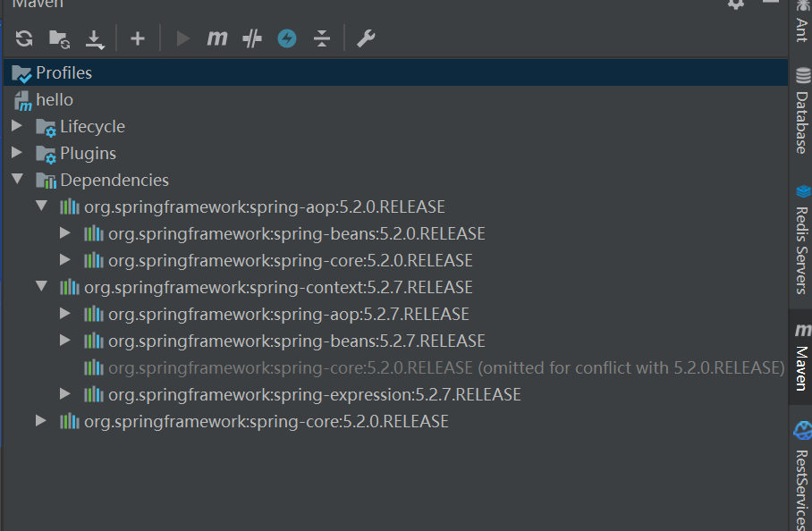Image resolution: width=812 pixels, height=531 pixels.
Task: Select org.springframework:spring-beans:5.2.0.RELEASE row
Action: click(395, 234)
